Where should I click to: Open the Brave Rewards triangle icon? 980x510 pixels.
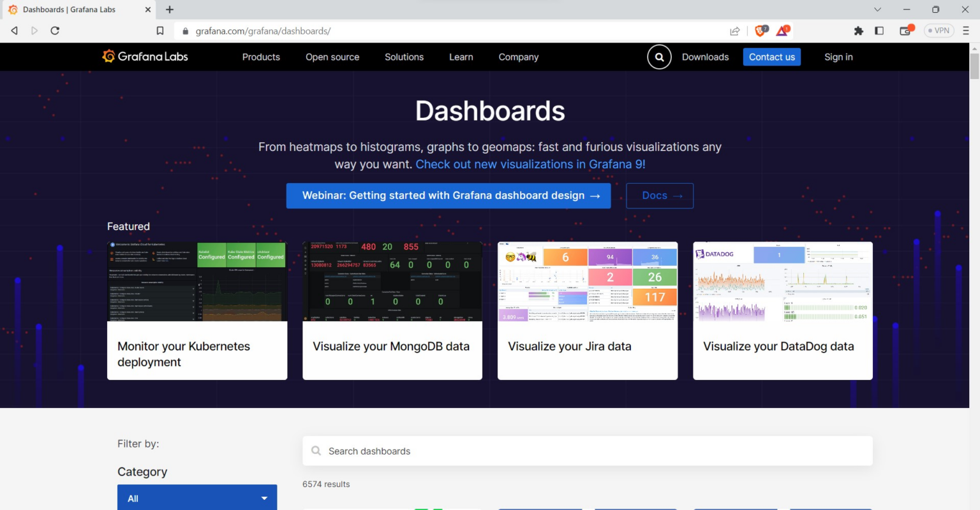click(x=782, y=30)
